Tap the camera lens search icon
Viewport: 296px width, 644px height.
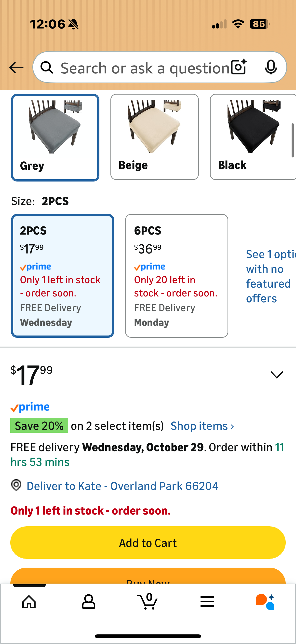(x=239, y=67)
